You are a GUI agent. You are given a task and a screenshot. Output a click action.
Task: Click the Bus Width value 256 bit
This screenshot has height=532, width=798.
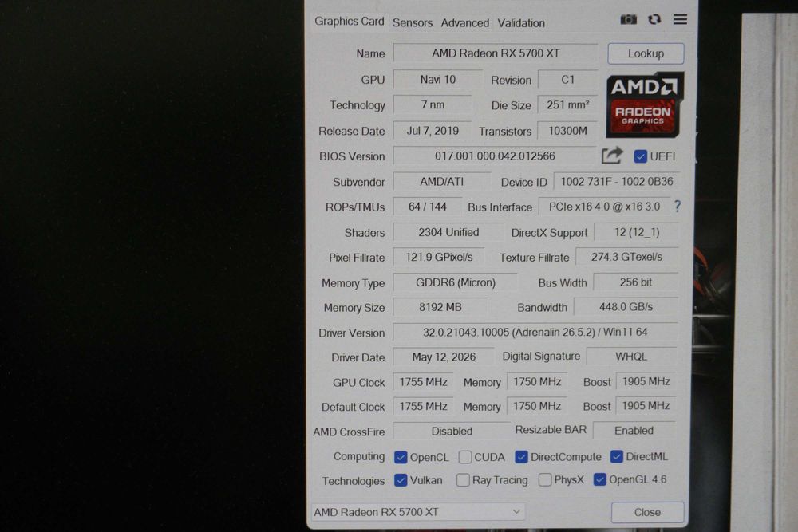coord(636,282)
